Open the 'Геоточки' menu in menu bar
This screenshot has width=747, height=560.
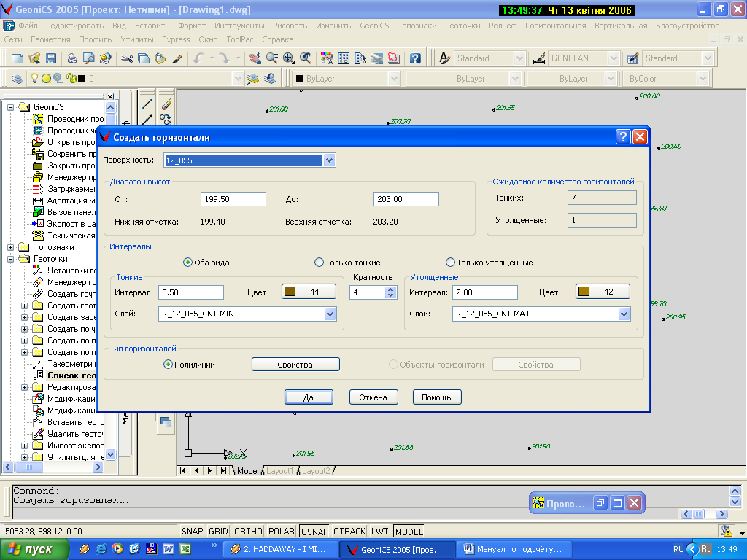(x=462, y=26)
